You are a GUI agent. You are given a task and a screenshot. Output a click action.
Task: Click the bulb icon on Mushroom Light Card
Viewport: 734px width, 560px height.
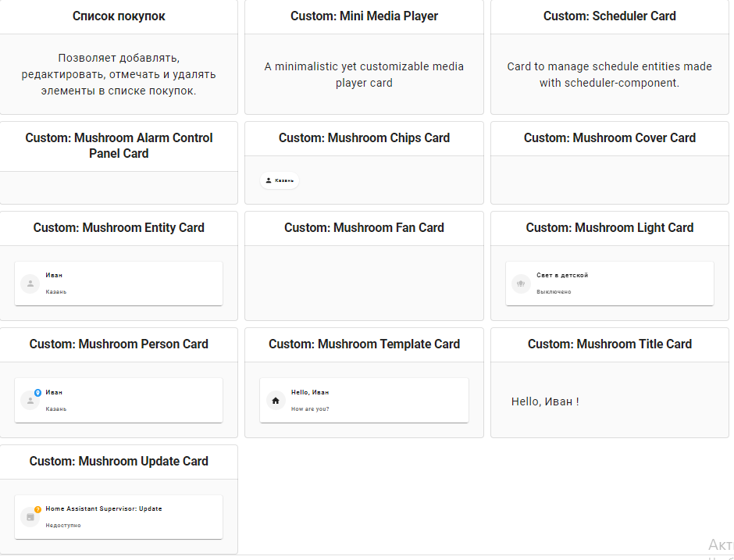pos(521,284)
